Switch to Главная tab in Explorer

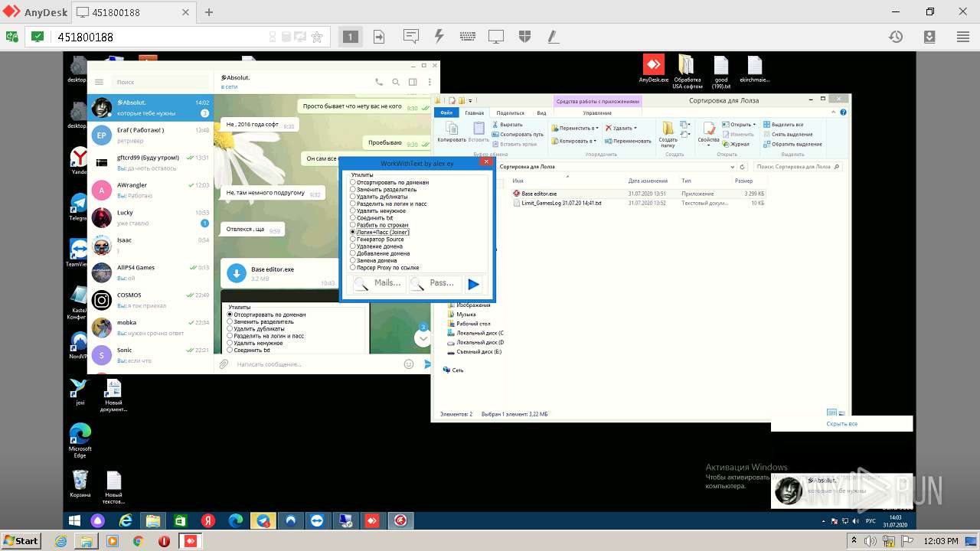pos(475,112)
